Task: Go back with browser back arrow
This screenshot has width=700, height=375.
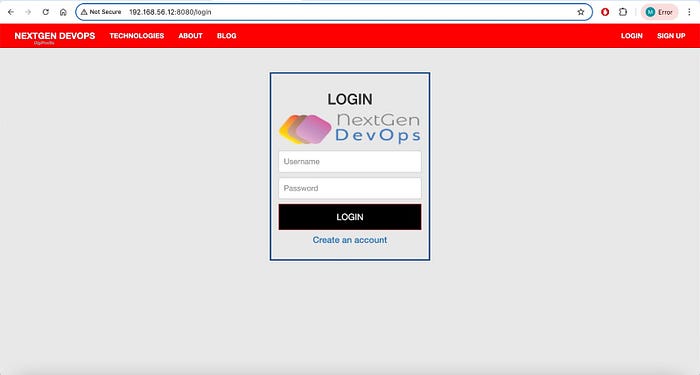Action: [11, 12]
